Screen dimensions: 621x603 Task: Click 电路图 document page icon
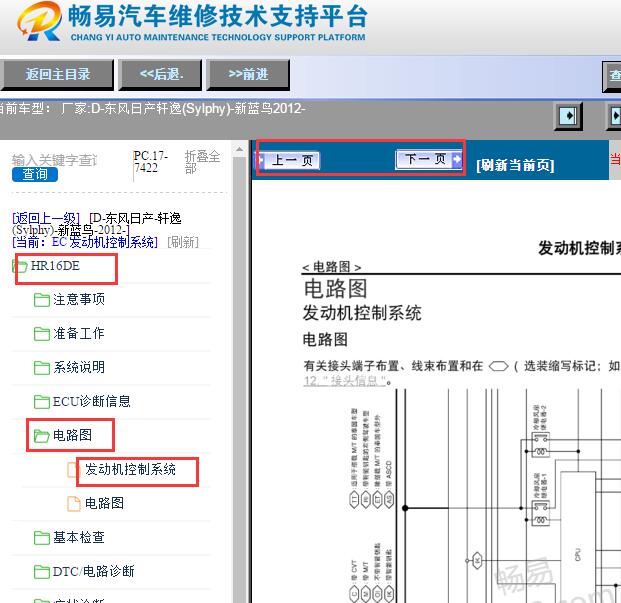click(74, 504)
